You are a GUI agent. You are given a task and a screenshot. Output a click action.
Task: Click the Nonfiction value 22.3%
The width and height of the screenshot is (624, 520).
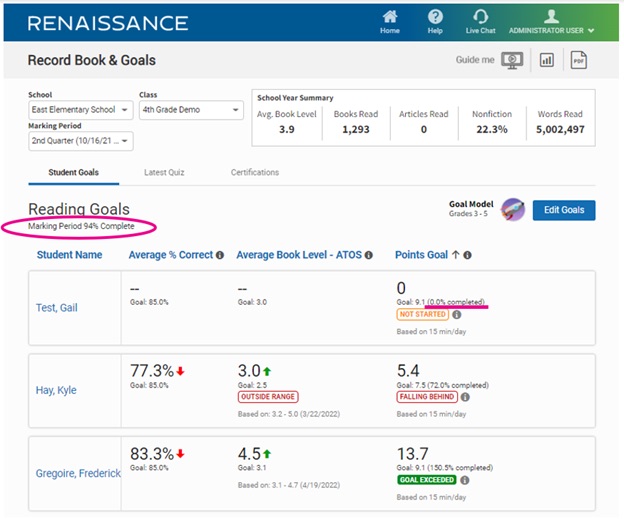tap(492, 130)
